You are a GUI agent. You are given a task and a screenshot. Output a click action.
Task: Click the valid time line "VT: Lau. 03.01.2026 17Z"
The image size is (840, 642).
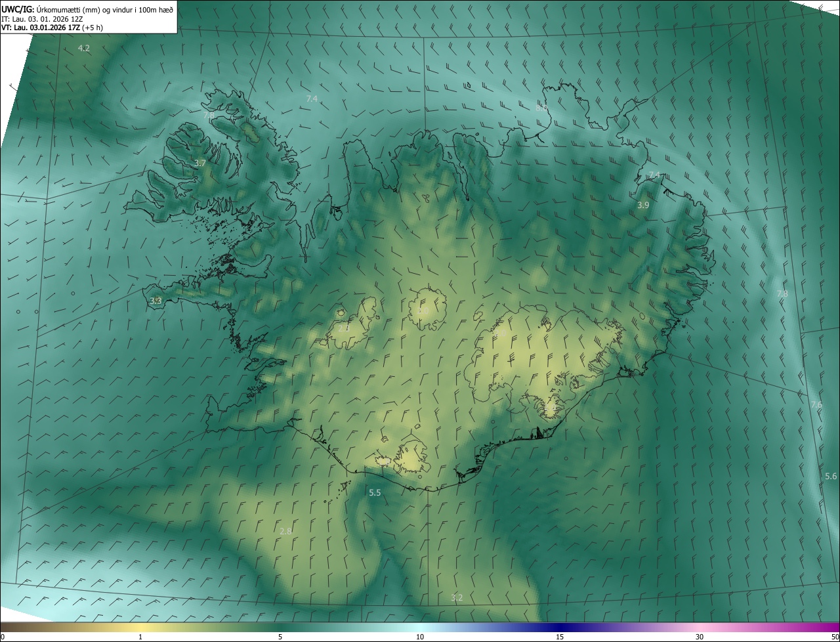coord(40,28)
